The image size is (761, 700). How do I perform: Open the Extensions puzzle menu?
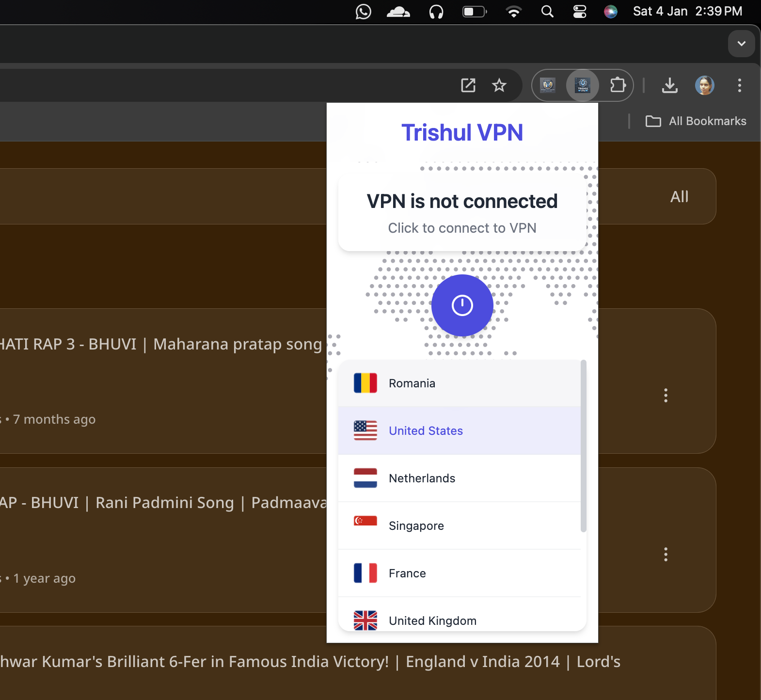click(x=618, y=85)
